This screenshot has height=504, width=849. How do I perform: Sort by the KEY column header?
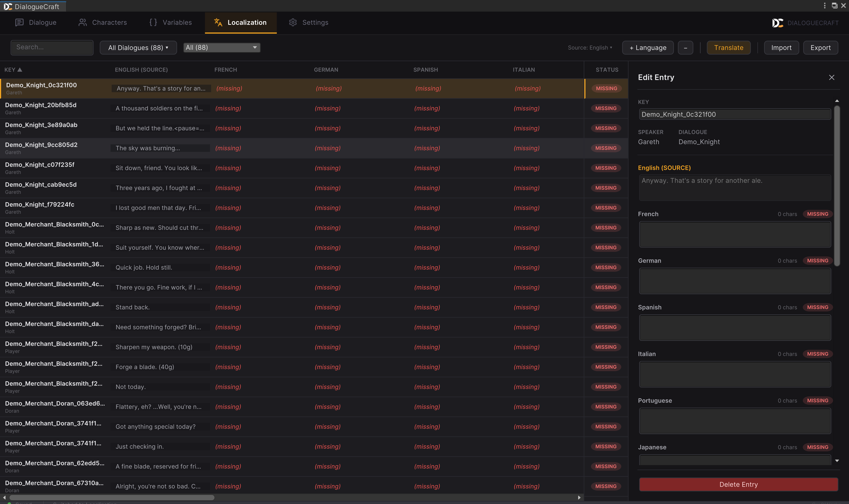tap(13, 70)
